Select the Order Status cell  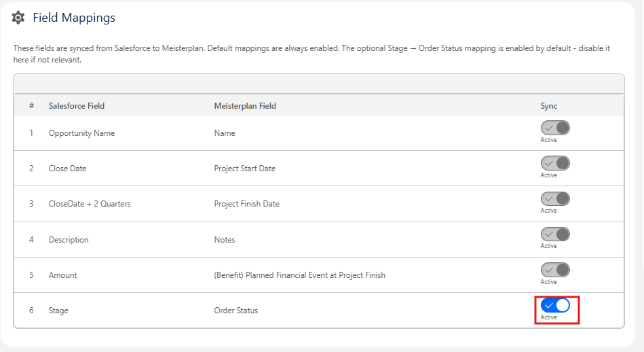(235, 311)
